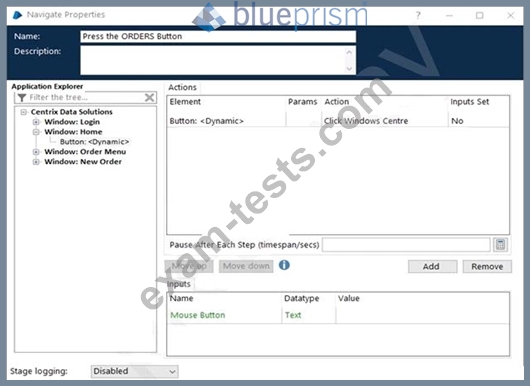Click the Name field with ORDERS text

(218, 36)
